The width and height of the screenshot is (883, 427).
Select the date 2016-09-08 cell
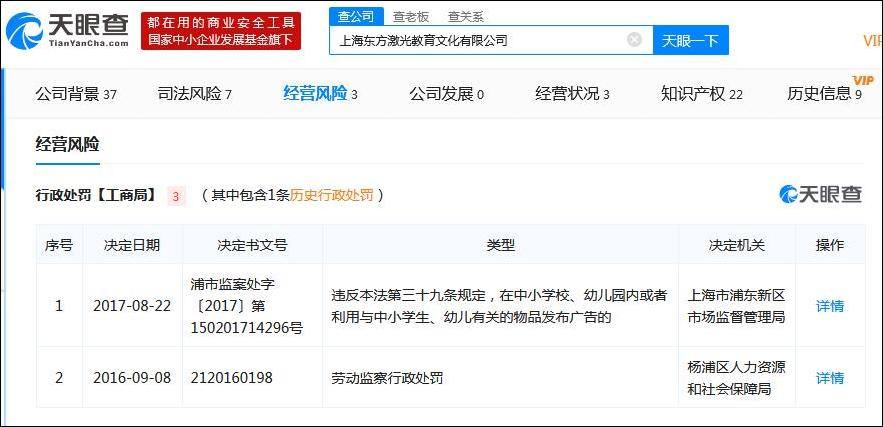[x=132, y=377]
